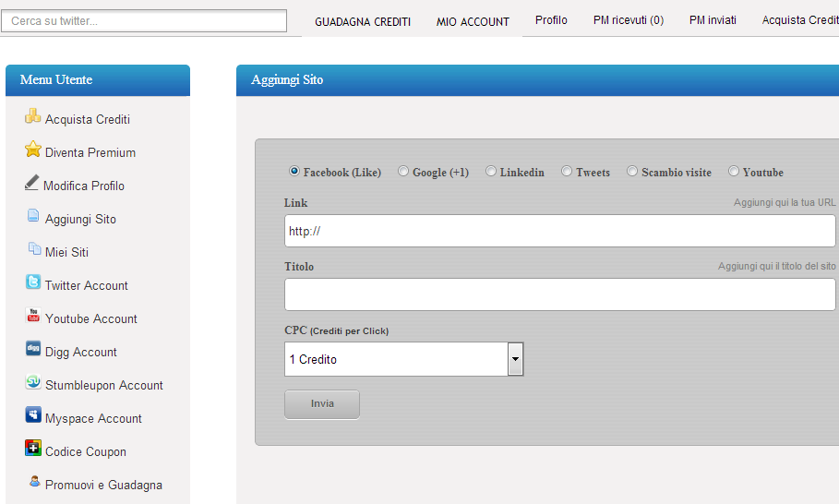This screenshot has height=504, width=839.
Task: Click the Digg icon in the sidebar
Action: pyautogui.click(x=33, y=348)
